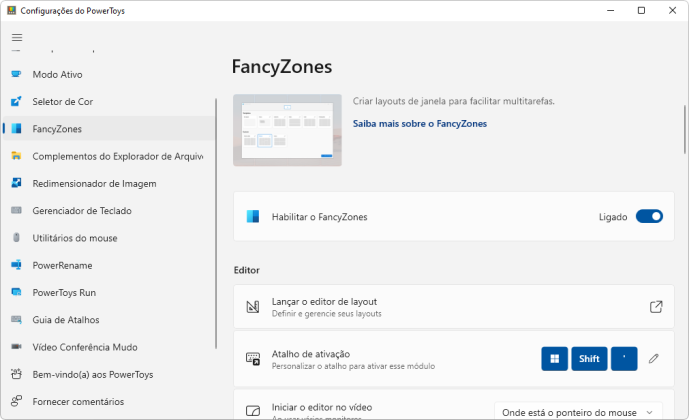Click the PowerRename sidebar icon
This screenshot has width=689, height=420.
[16, 265]
